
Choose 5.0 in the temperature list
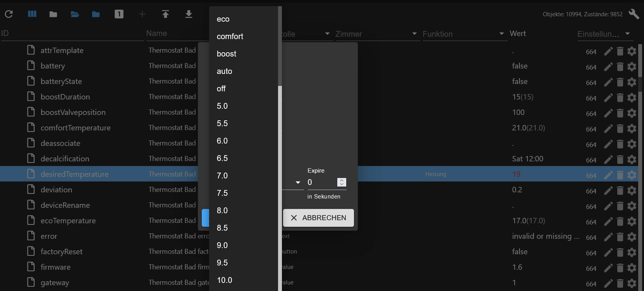(244, 106)
